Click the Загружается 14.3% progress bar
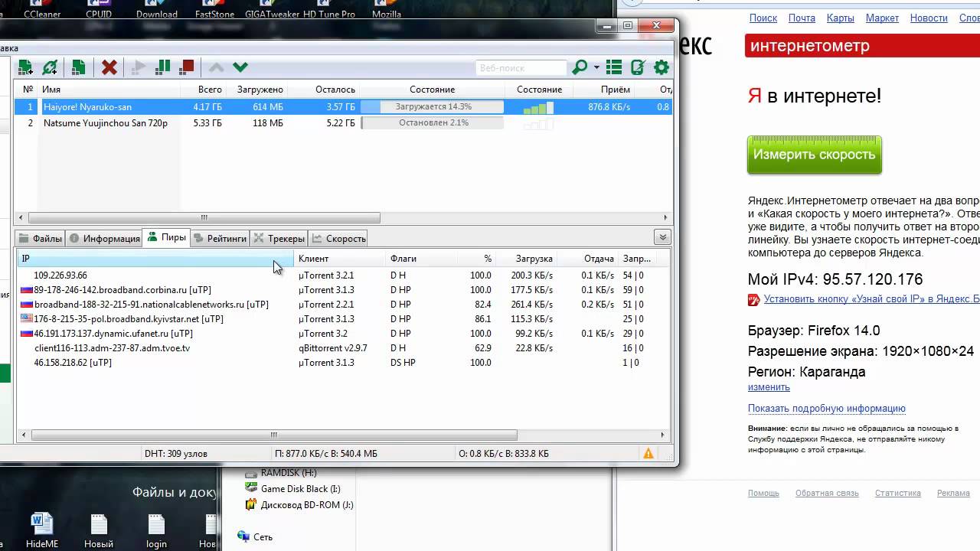Viewport: 980px width, 551px height. (x=433, y=107)
